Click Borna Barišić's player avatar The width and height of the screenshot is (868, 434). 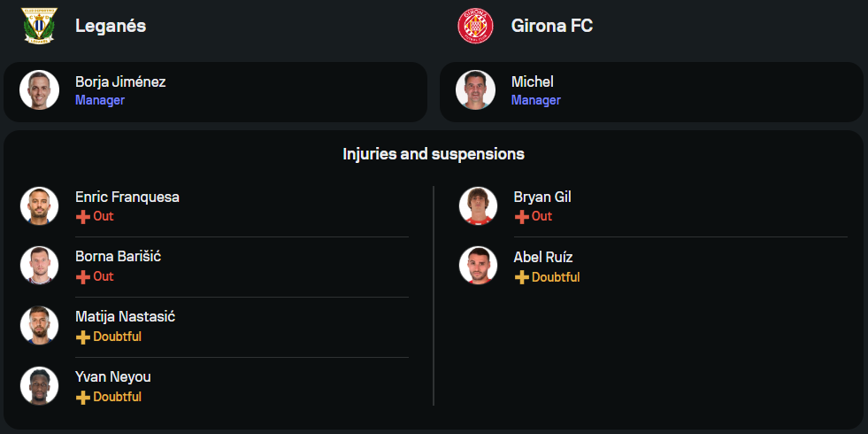(x=39, y=266)
